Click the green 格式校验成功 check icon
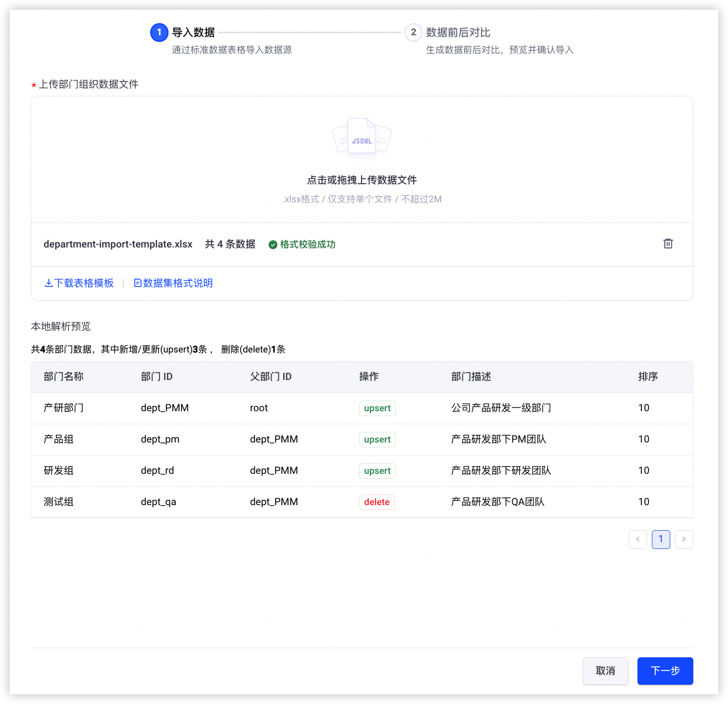The height and width of the screenshot is (704, 728). (x=273, y=245)
